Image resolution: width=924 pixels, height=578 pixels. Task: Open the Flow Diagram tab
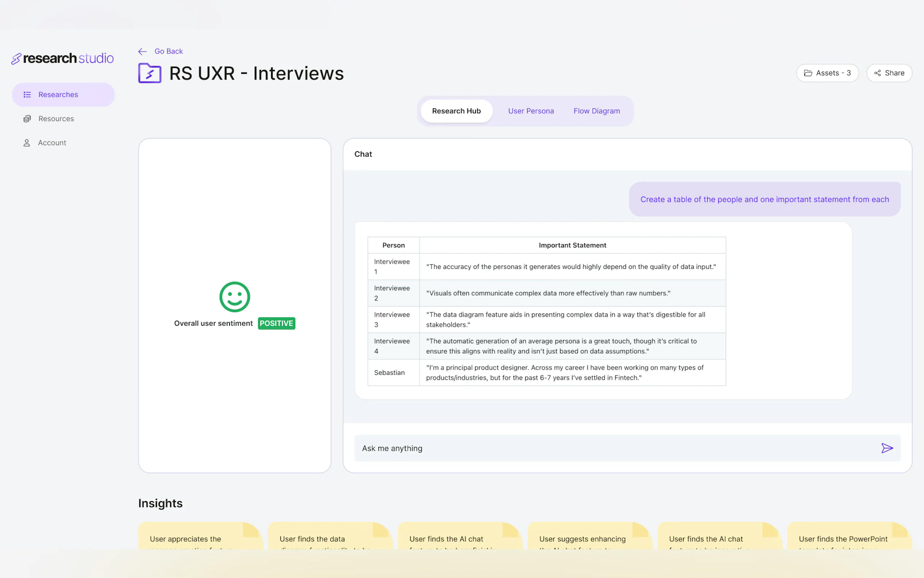(596, 111)
